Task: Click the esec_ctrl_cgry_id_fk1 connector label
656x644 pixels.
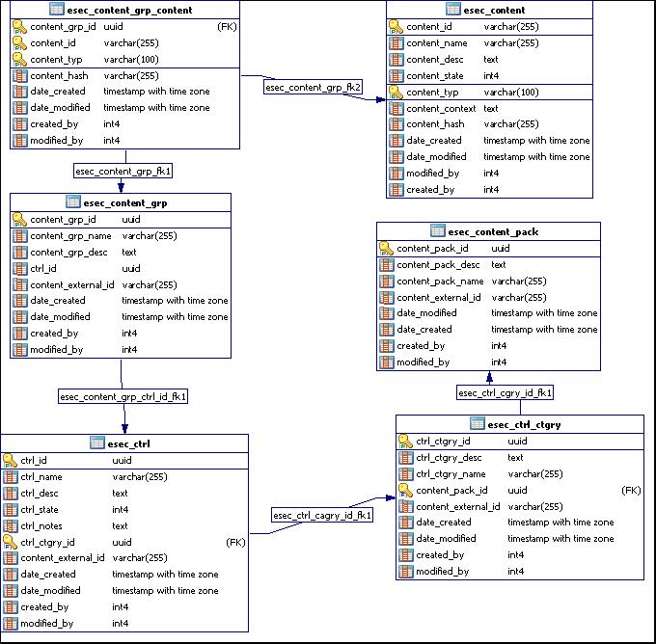Action: 506,392
